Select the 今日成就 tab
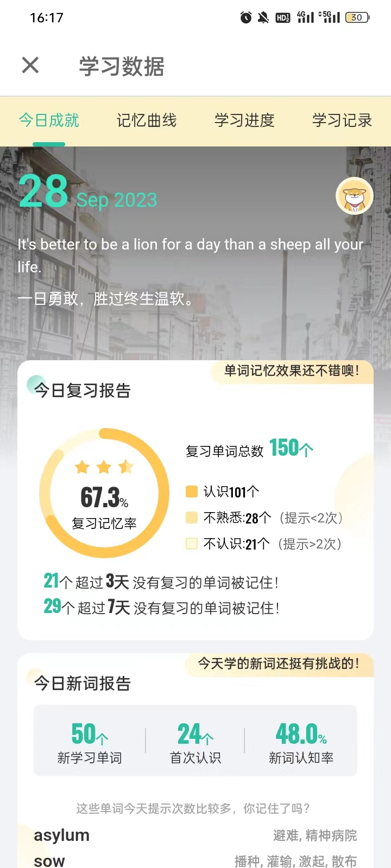The height and width of the screenshot is (868, 391). (49, 120)
